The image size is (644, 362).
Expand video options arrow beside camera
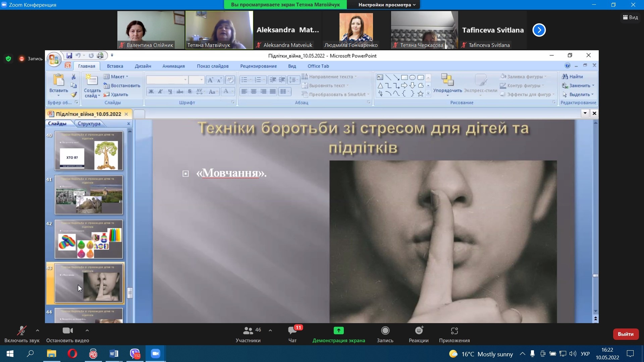pyautogui.click(x=87, y=330)
